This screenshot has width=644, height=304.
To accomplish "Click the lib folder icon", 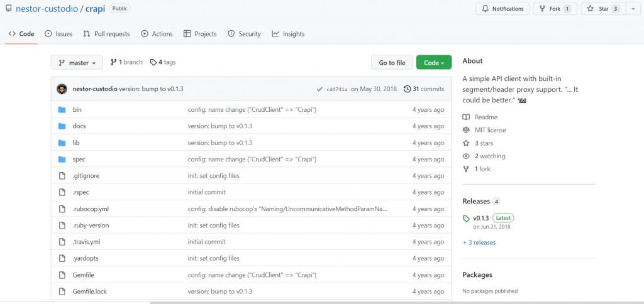I will 62,143.
